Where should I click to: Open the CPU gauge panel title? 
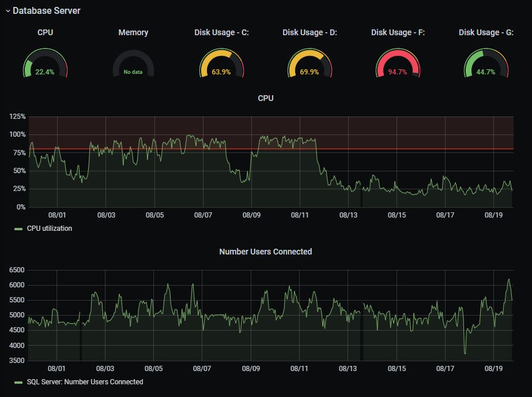45,32
